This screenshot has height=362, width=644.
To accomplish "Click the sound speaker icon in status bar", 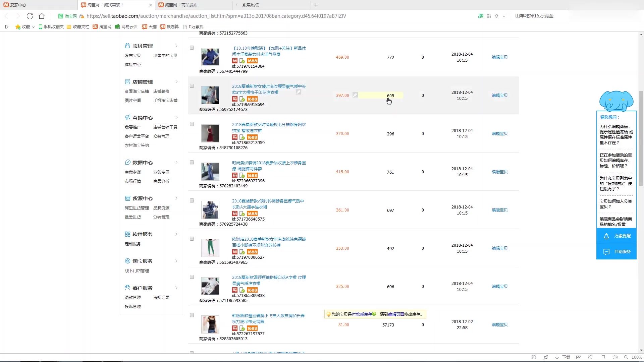I will (615, 357).
